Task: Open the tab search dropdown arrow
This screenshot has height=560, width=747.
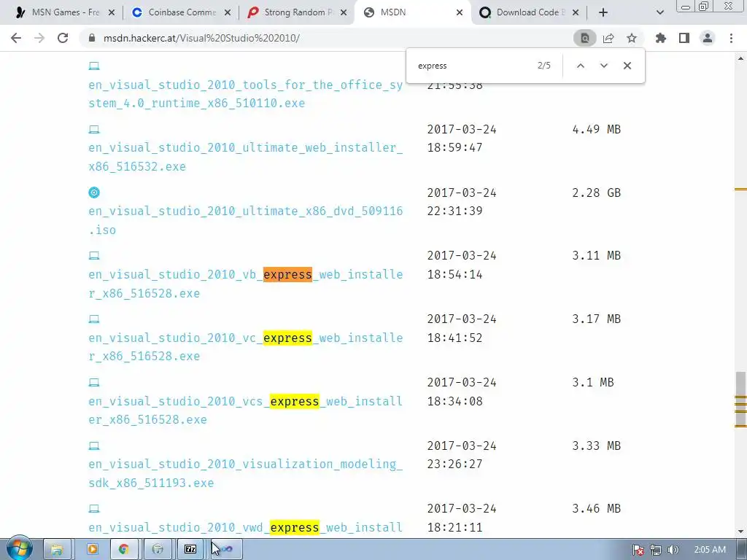Action: [x=659, y=12]
